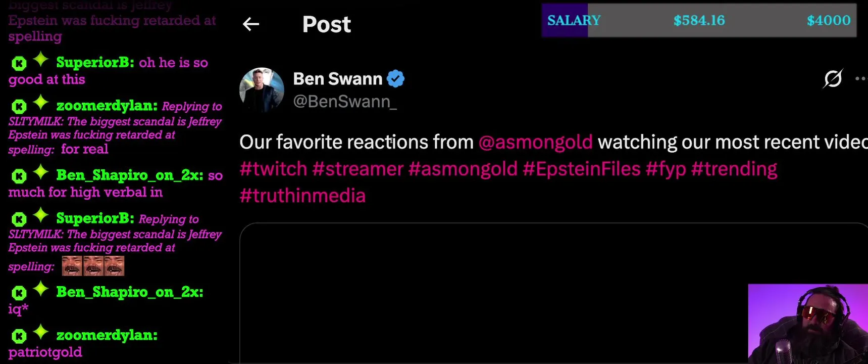Viewport: 868px width, 364px height.
Task: Open the three-dots more menu on the post
Action: coord(861,78)
